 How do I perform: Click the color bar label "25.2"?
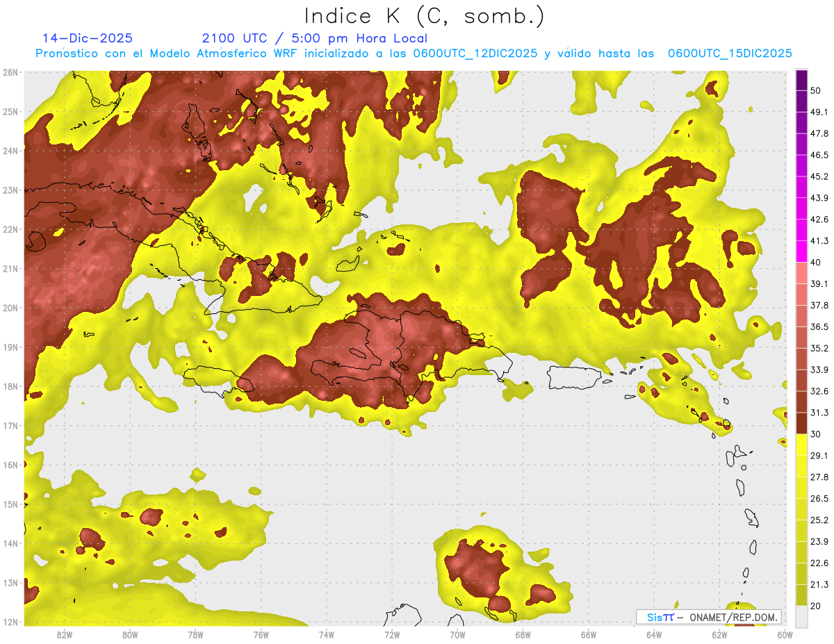(x=819, y=520)
